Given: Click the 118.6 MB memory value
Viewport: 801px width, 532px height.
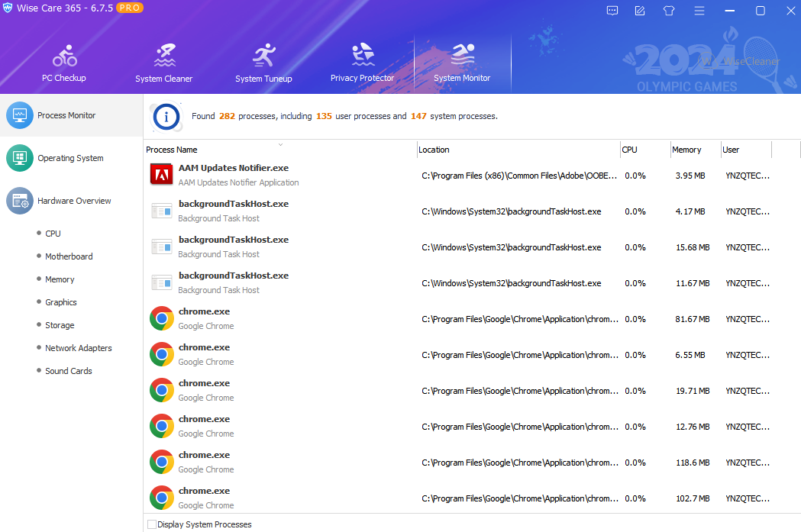Looking at the screenshot, I should coord(693,463).
